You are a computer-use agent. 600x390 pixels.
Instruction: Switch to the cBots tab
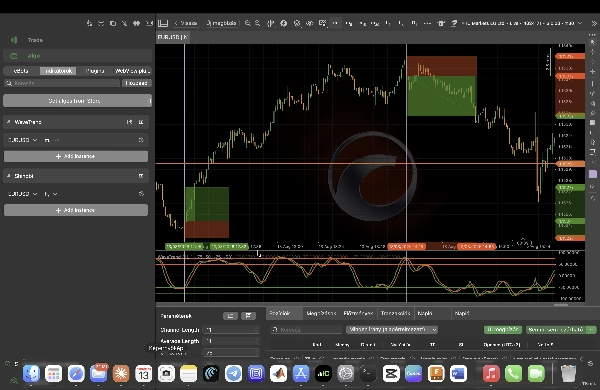click(x=21, y=71)
